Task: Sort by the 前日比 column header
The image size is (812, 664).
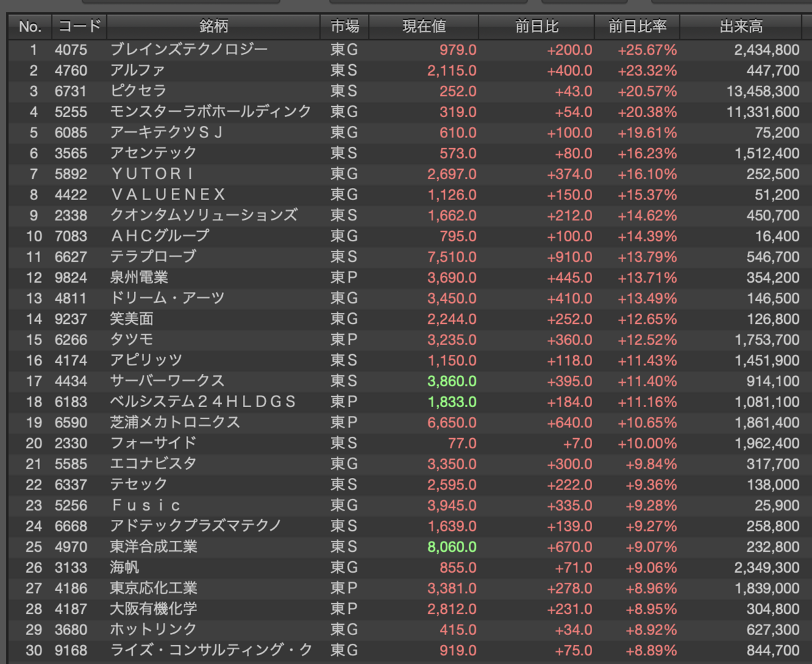Action: 537,27
